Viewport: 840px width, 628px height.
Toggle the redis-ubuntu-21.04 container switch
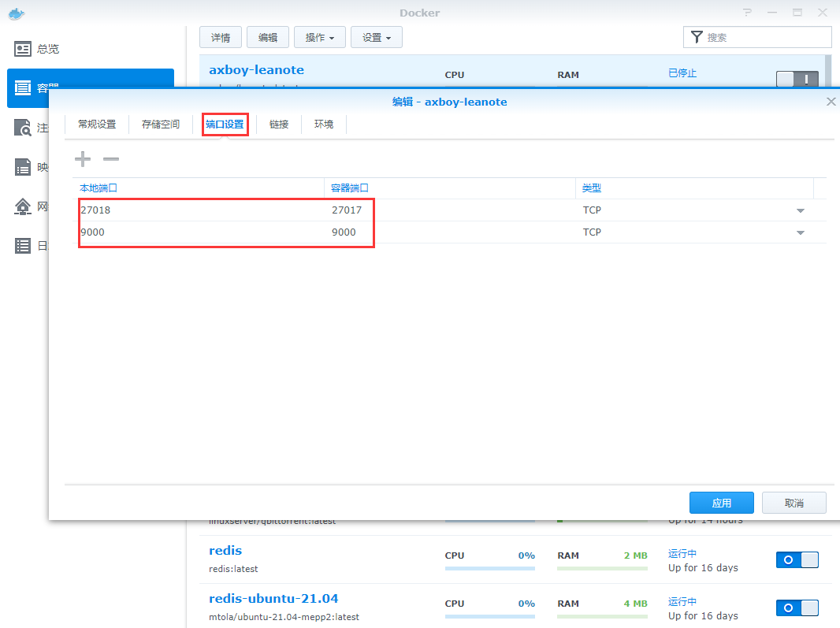[797, 608]
